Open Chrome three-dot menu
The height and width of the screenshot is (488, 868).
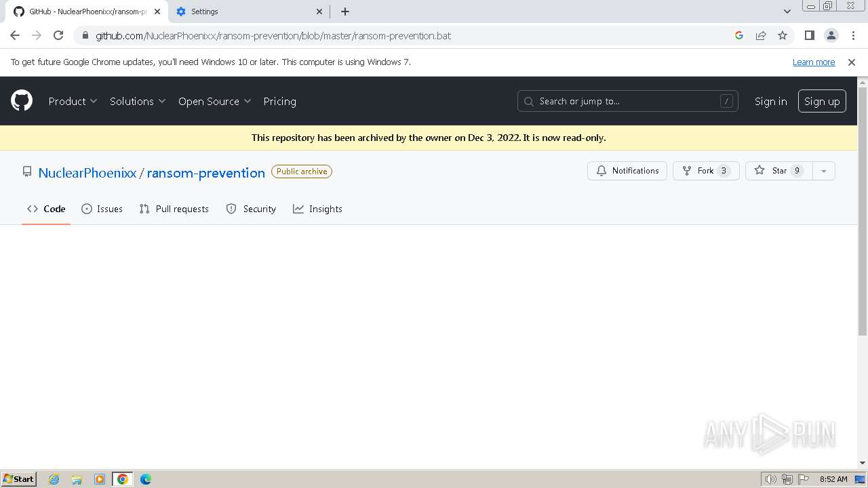(x=853, y=35)
